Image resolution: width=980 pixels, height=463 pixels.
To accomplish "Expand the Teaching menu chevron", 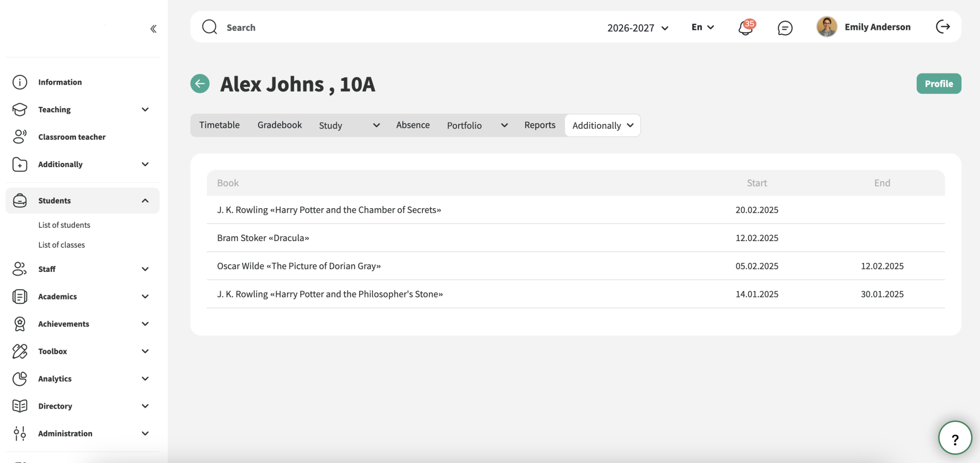I will point(145,110).
